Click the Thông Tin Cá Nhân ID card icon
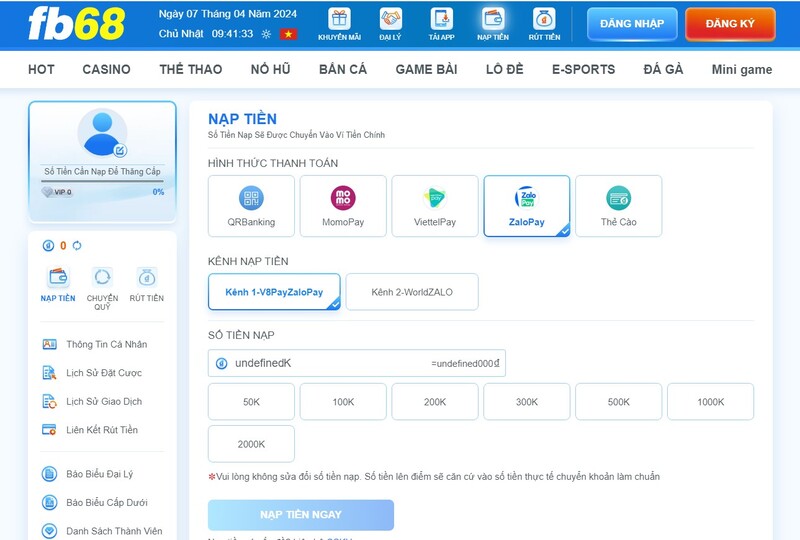 point(49,345)
